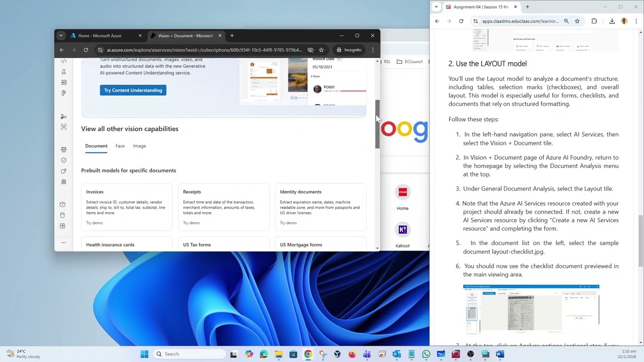This screenshot has height=362, width=644.
Task: Expand the tab search dropdown in the Assignment window
Action: tap(436, 7)
